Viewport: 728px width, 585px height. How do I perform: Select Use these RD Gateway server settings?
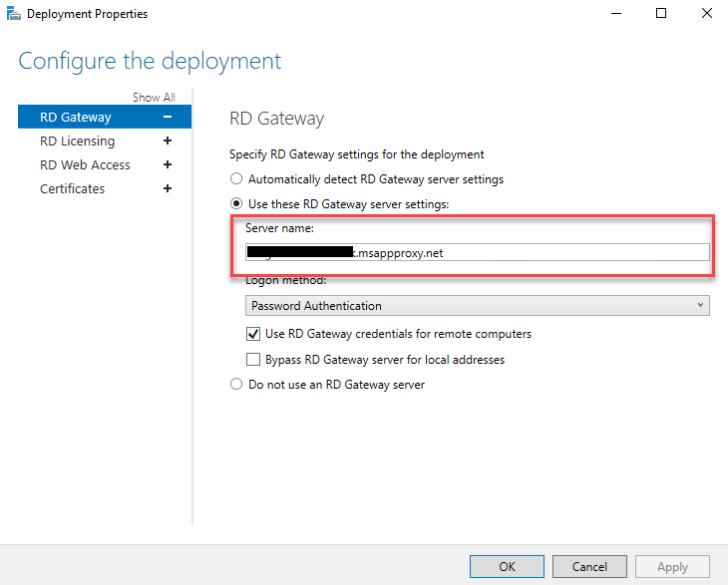[x=236, y=203]
